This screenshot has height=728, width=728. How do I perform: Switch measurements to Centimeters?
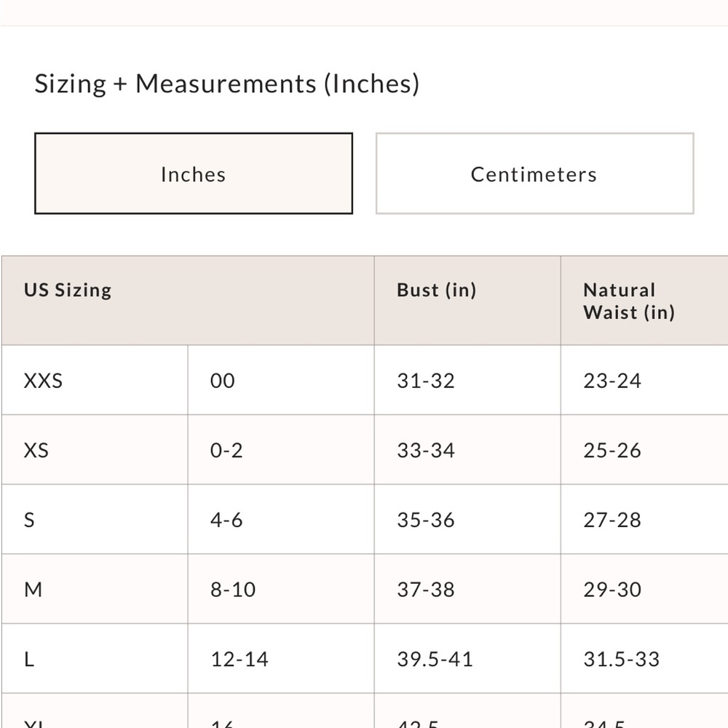(535, 174)
